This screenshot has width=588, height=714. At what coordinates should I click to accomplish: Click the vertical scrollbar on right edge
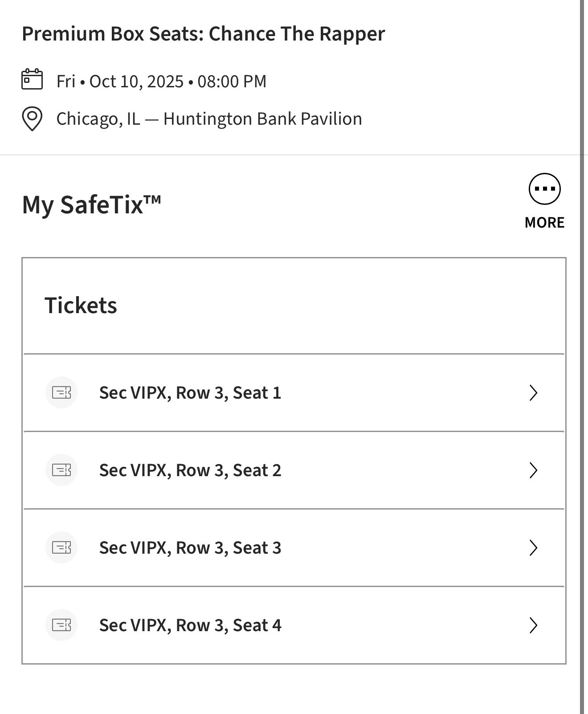[x=582, y=356]
